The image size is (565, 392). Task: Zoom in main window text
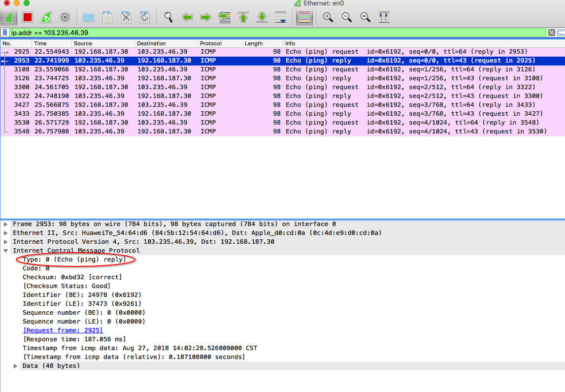click(328, 17)
